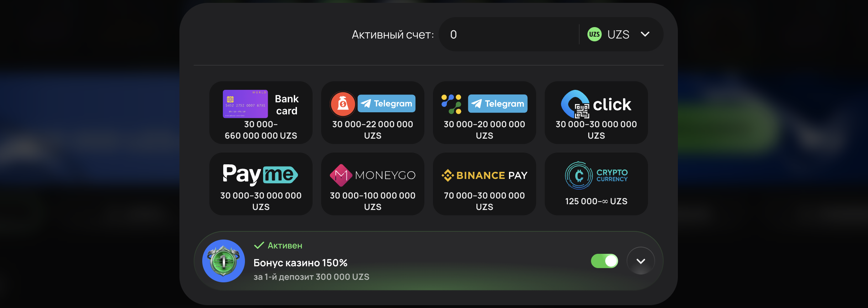
Task: Click the 30 000–660 000 000 UZS limit text
Action: (261, 130)
